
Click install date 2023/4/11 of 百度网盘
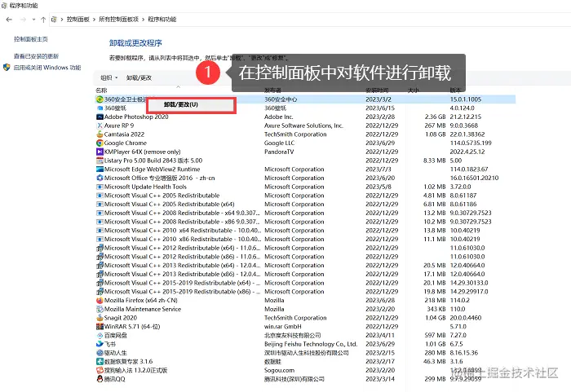[x=380, y=335]
